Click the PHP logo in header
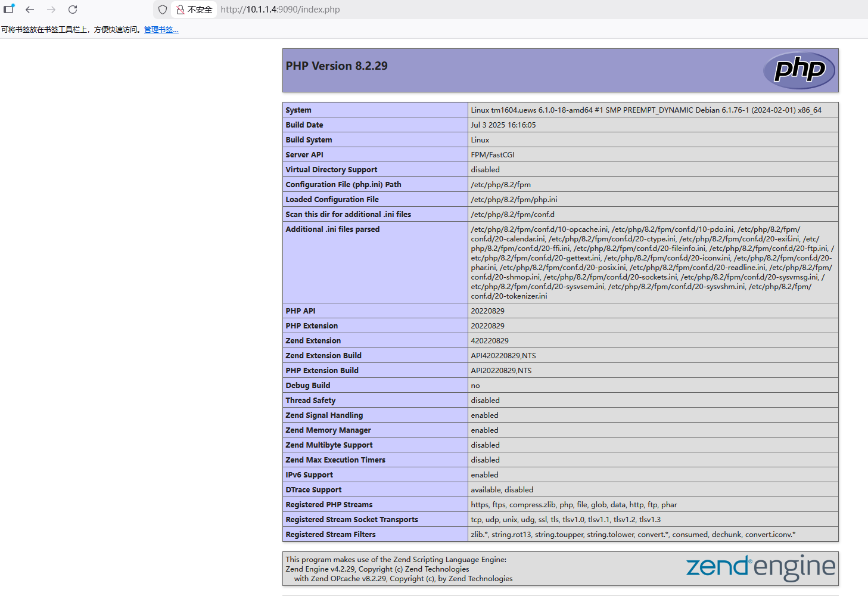 799,70
